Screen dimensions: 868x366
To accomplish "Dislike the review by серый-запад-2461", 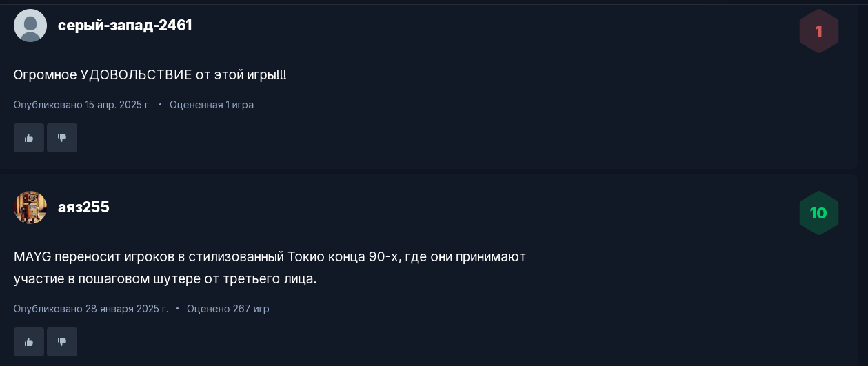I will tap(62, 138).
